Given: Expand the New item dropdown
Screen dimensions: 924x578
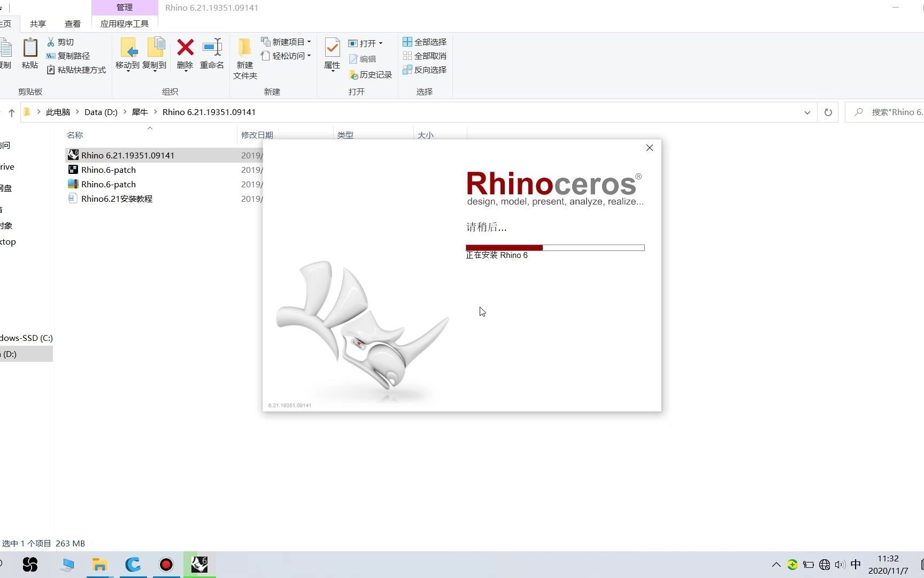Looking at the screenshot, I should coord(309,42).
